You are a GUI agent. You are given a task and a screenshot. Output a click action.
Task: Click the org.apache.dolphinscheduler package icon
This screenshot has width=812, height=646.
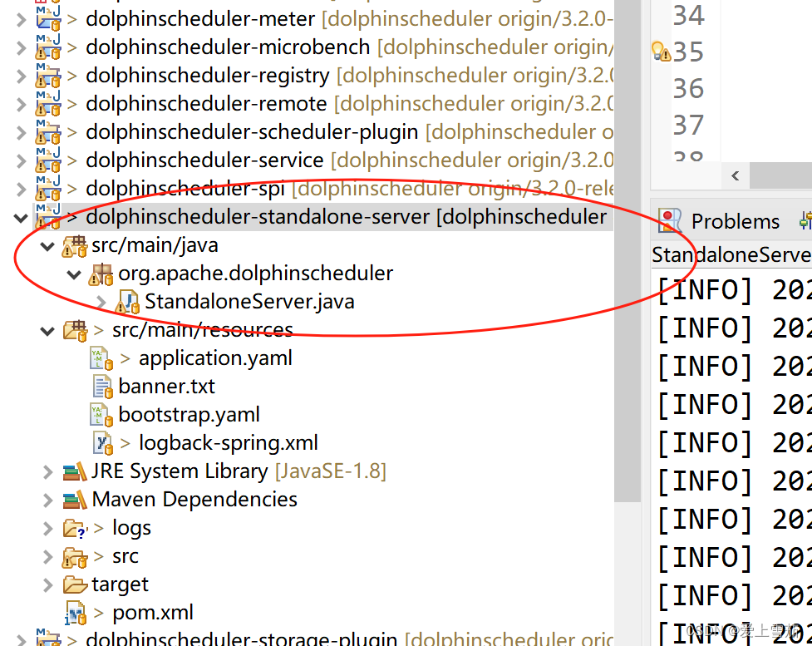(101, 273)
